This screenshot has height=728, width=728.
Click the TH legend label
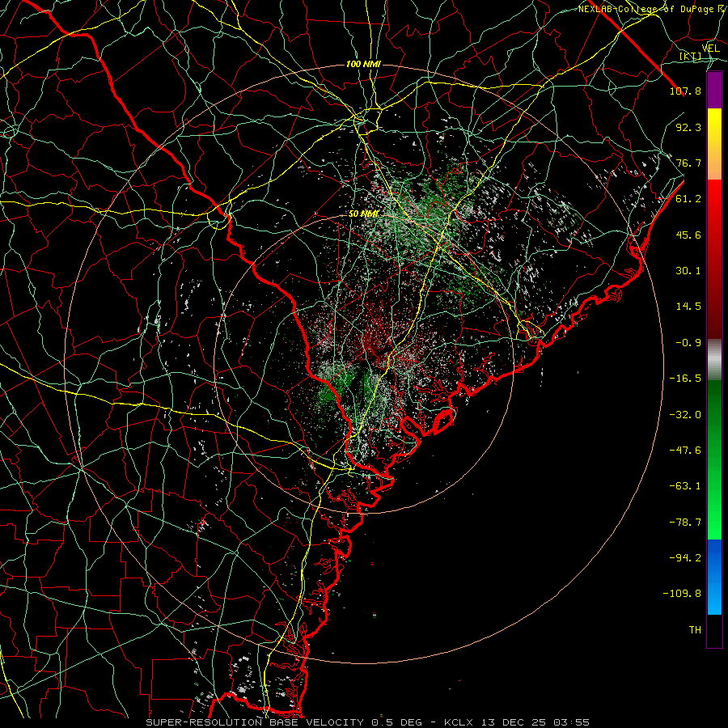[695, 630]
